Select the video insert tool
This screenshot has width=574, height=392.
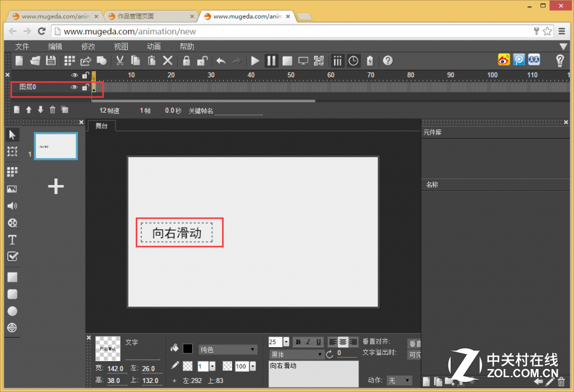click(12, 223)
